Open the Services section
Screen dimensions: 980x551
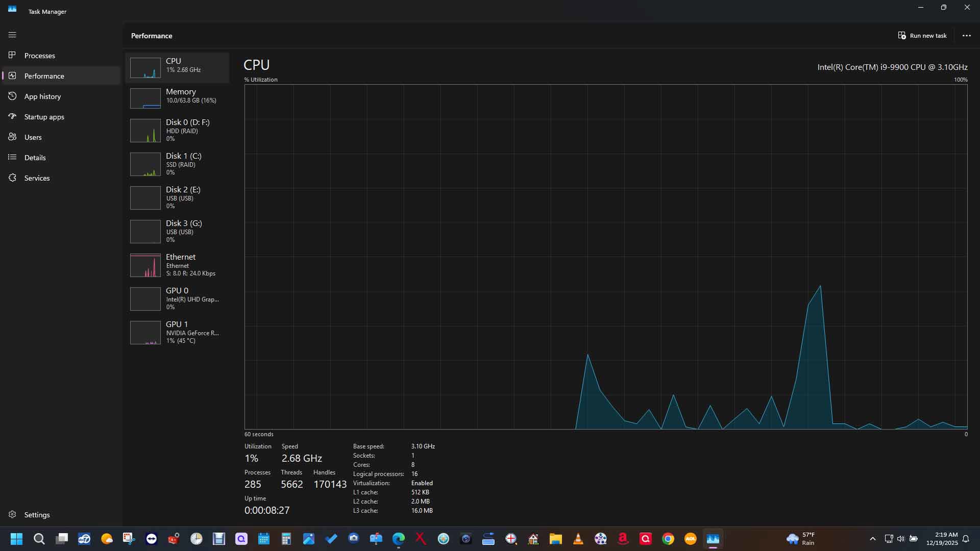36,178
